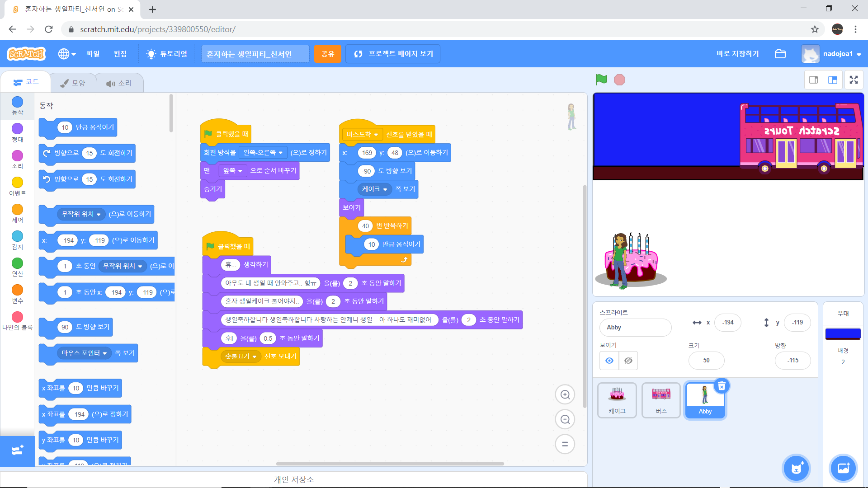Open the 파일 menu

[x=93, y=54]
